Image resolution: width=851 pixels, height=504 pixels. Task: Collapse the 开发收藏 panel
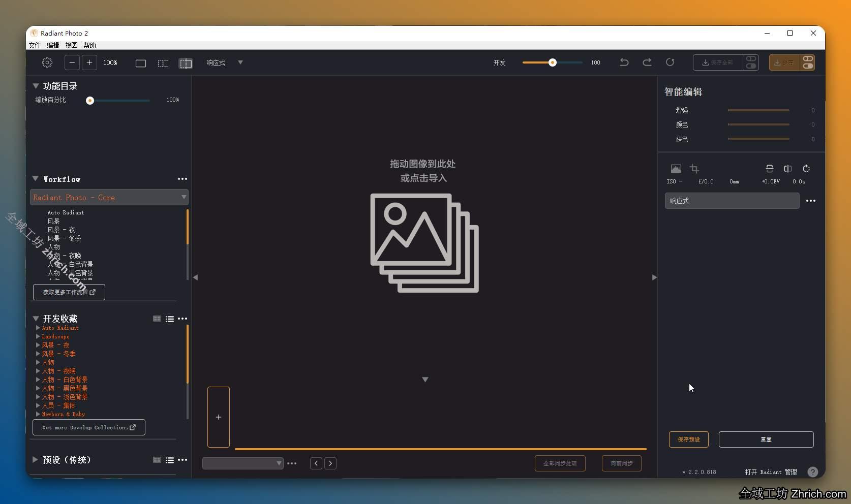click(36, 319)
